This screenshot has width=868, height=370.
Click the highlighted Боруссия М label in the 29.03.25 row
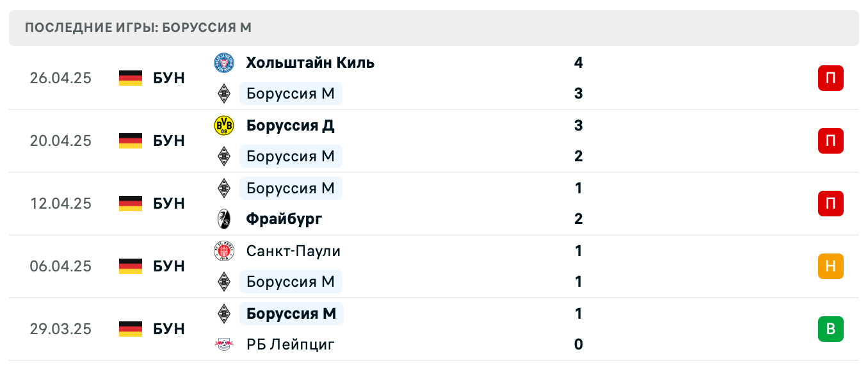click(291, 314)
